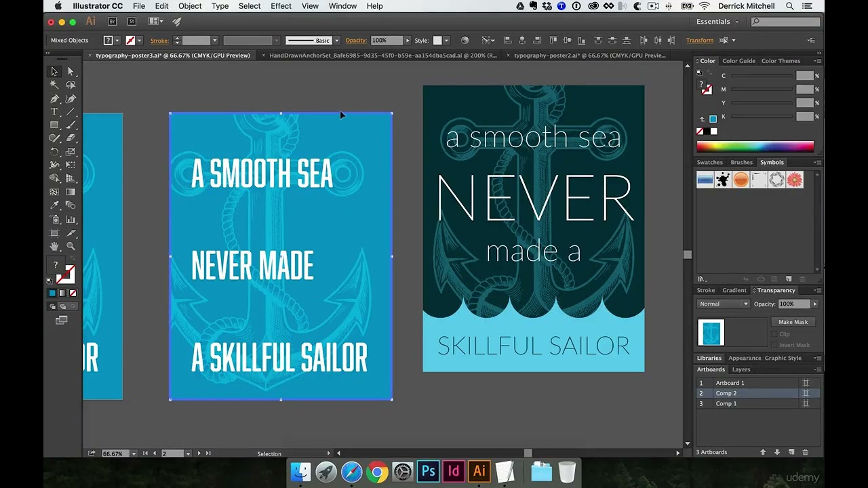This screenshot has height=488, width=868.
Task: Click the orange sphere symbol thumbnail
Action: pos(741,180)
